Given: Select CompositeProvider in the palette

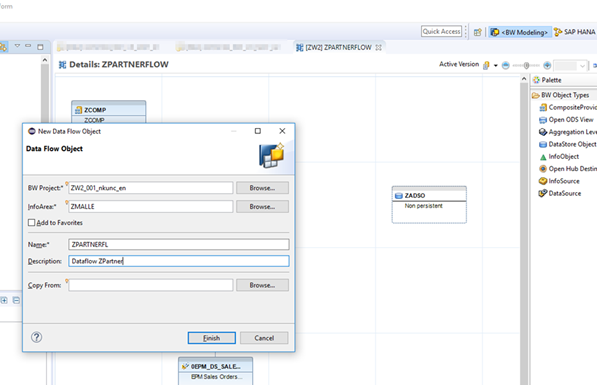Looking at the screenshot, I should (568, 107).
